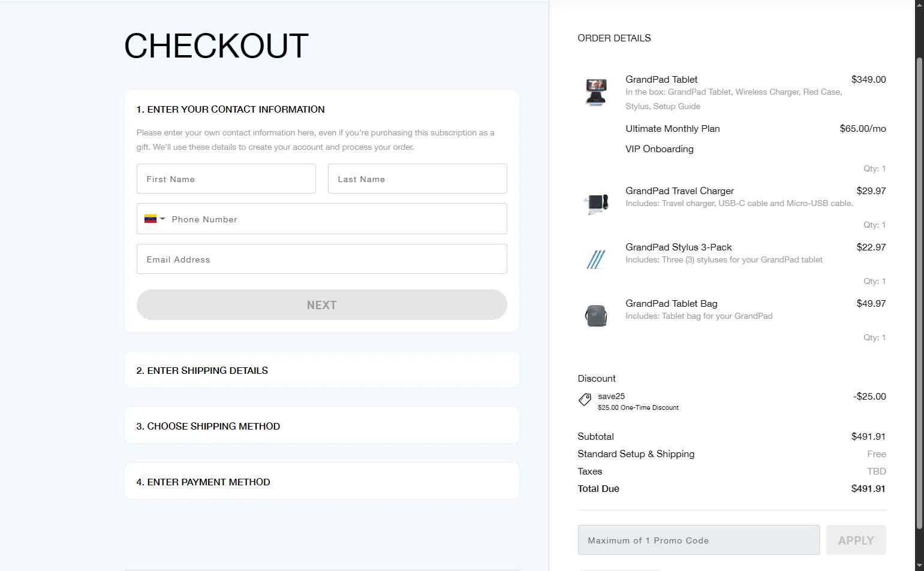Click the $349.00 tablet price
This screenshot has width=924, height=571.
click(869, 79)
